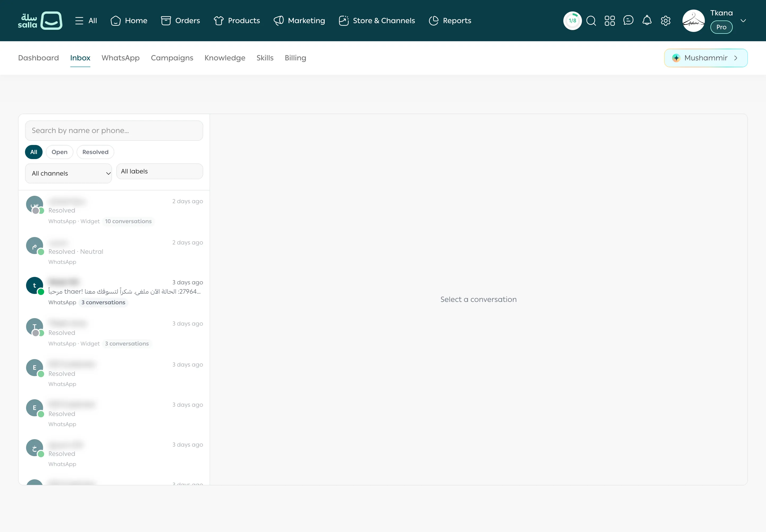Click the 3 conversations badge next to WhatsApp · Widget
766x532 pixels.
(x=127, y=344)
